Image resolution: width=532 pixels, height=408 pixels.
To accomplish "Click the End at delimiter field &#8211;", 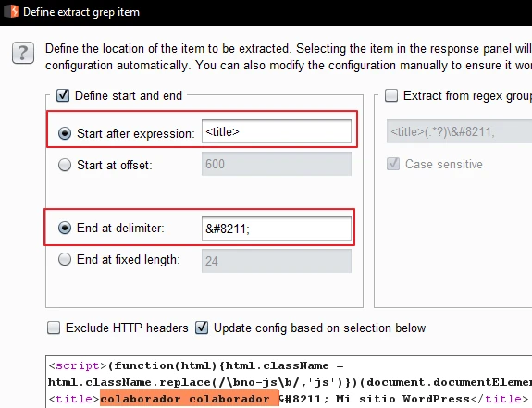I will (x=277, y=229).
